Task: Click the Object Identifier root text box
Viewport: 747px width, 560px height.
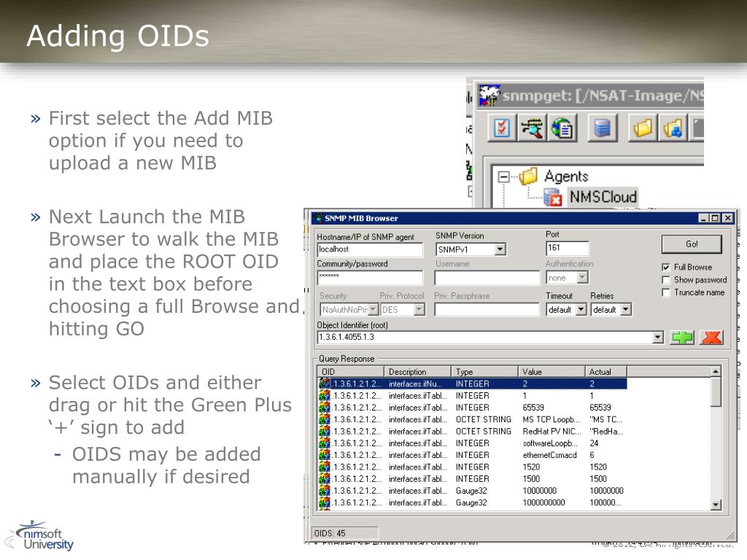Action: [x=485, y=337]
